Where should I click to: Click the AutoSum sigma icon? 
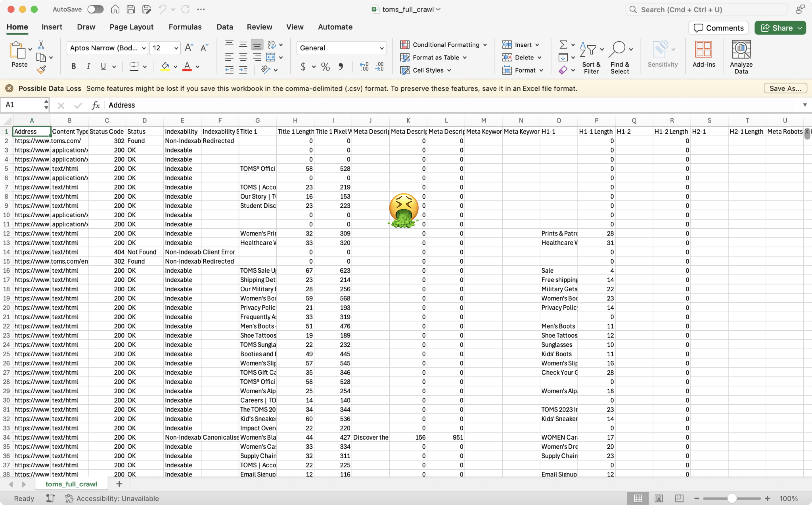point(563,44)
